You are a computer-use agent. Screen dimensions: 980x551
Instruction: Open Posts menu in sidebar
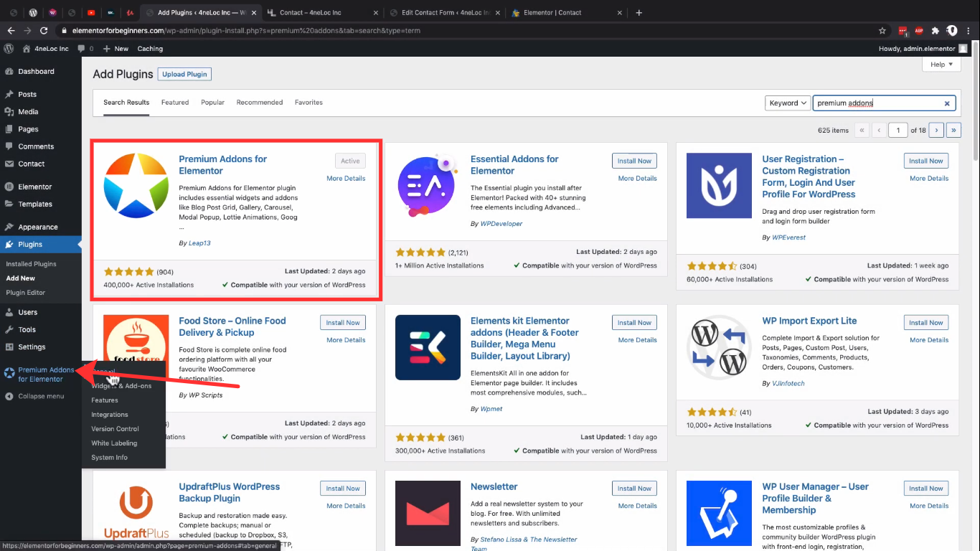tap(27, 95)
